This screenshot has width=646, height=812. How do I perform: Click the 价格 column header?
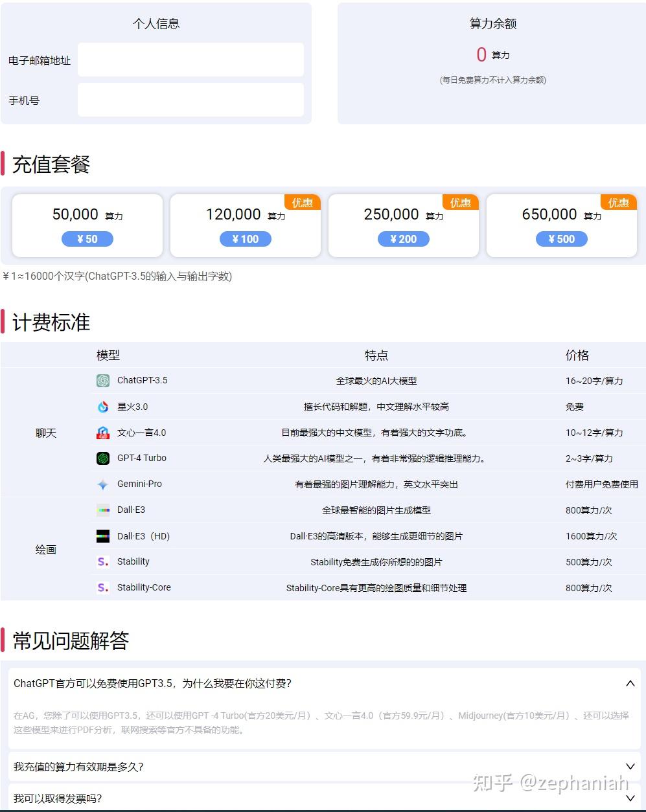(577, 355)
